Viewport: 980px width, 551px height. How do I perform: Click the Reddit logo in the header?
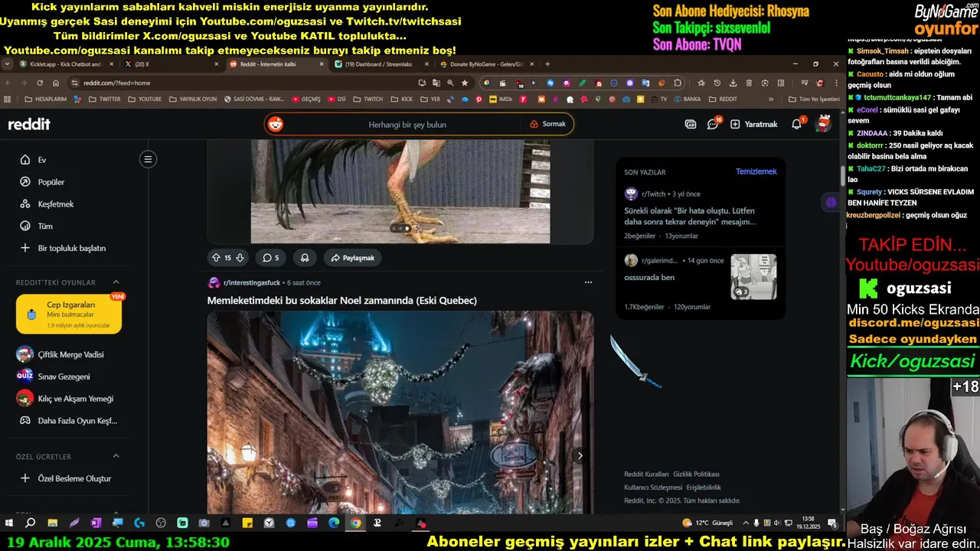click(x=29, y=124)
